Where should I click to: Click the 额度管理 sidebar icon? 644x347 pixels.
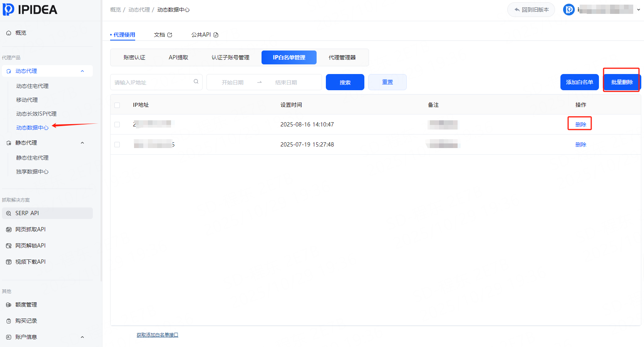[x=9, y=305]
